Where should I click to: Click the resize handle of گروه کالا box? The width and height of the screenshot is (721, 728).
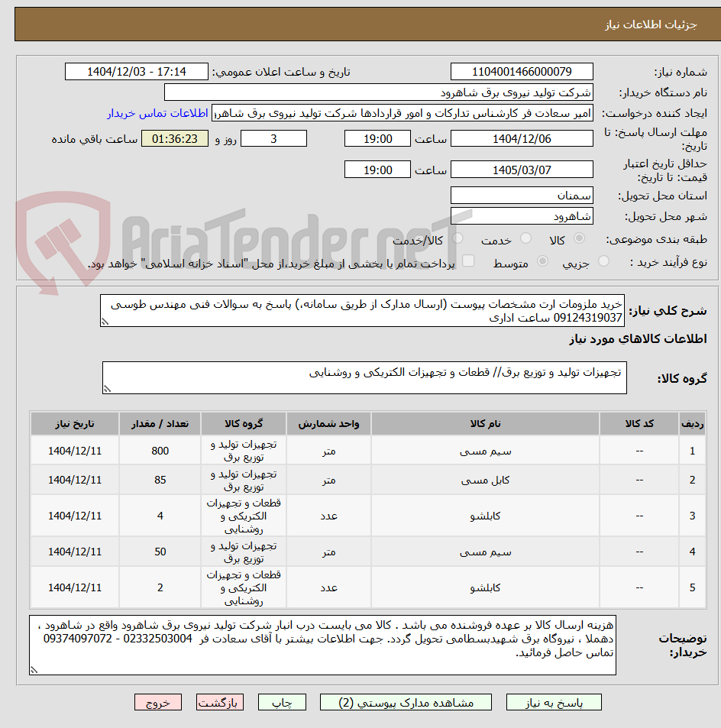107,389
